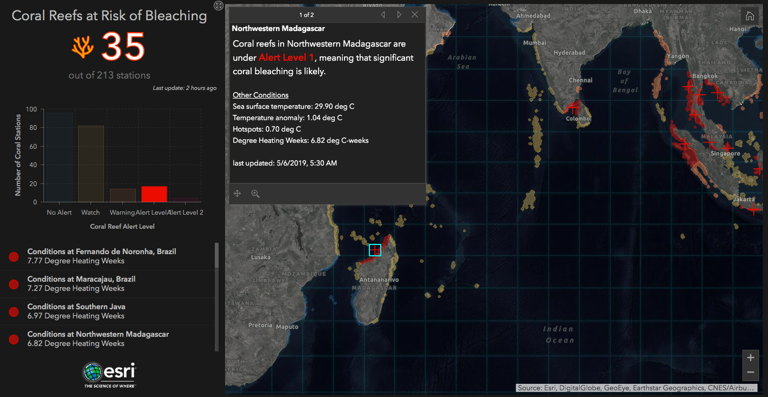The image size is (768, 397).
Task: Select Conditions at Southern Java item
Action: click(108, 311)
